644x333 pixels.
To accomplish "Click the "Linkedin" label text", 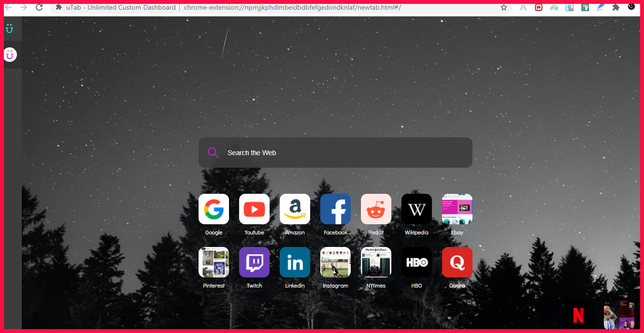I will (295, 286).
